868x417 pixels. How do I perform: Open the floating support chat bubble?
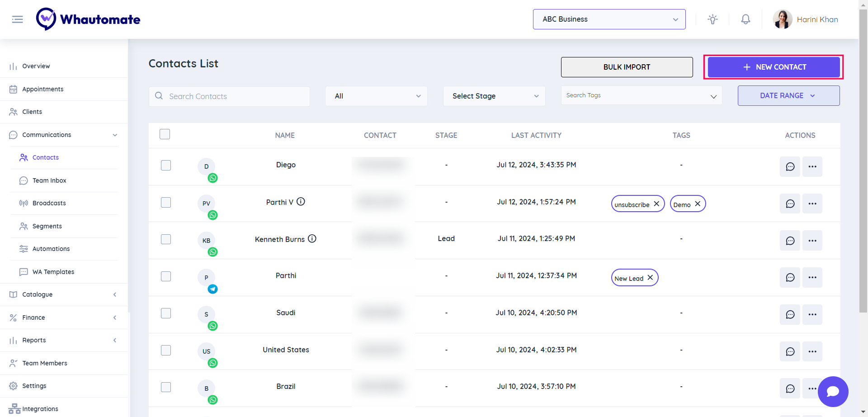pos(833,392)
